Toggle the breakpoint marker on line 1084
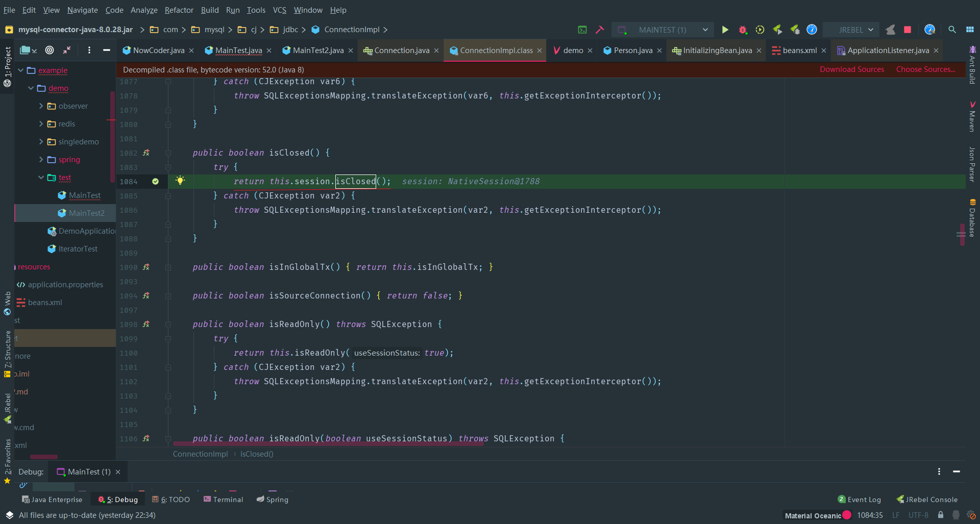 point(156,182)
